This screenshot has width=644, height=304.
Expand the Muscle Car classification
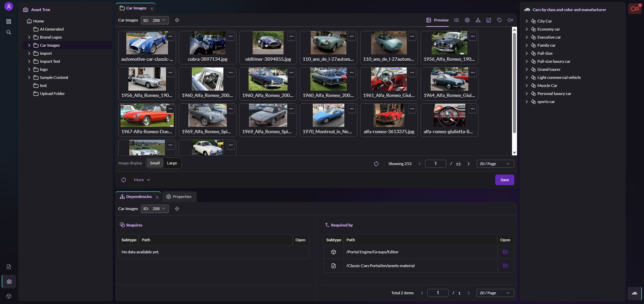(527, 86)
